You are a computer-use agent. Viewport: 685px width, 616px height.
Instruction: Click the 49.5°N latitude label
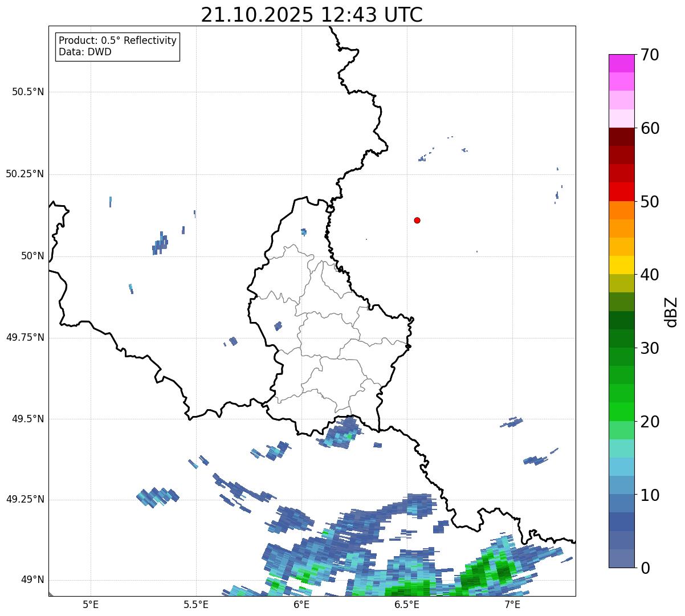(x=28, y=419)
